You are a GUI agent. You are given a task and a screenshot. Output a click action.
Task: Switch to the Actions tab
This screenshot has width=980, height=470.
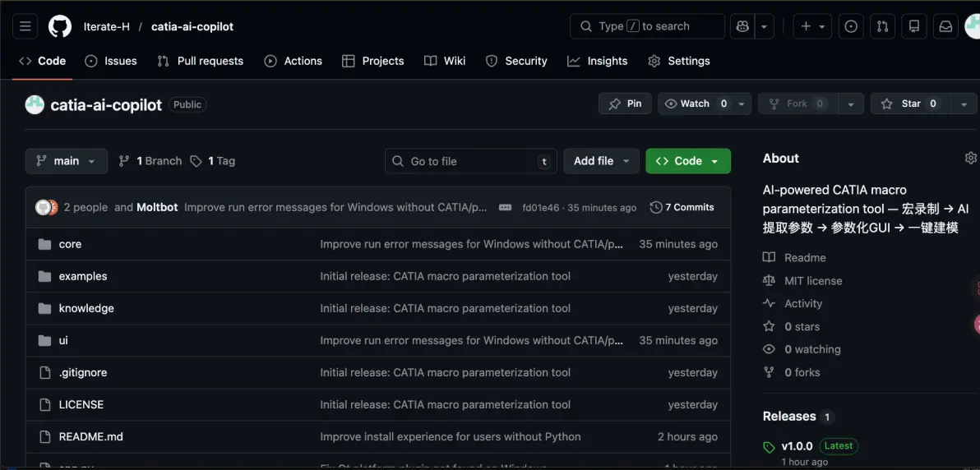(x=294, y=62)
